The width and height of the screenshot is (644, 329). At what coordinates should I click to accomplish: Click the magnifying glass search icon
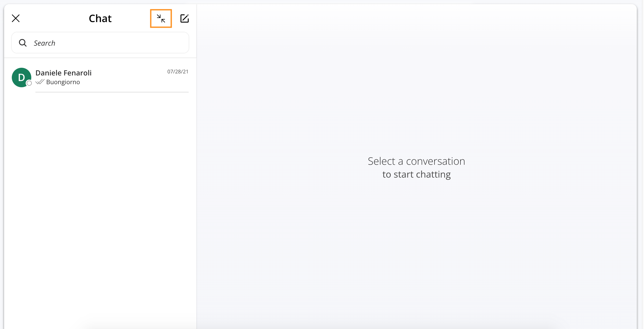click(23, 43)
